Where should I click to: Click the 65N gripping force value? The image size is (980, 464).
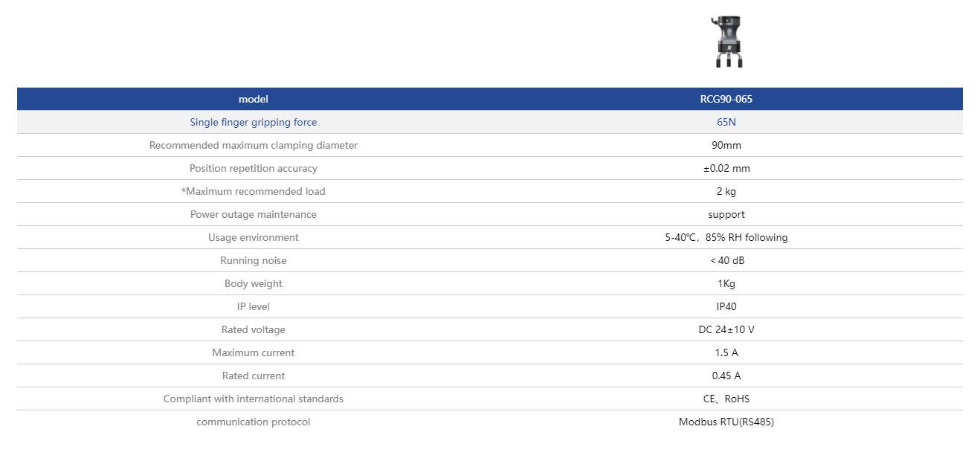pos(726,122)
